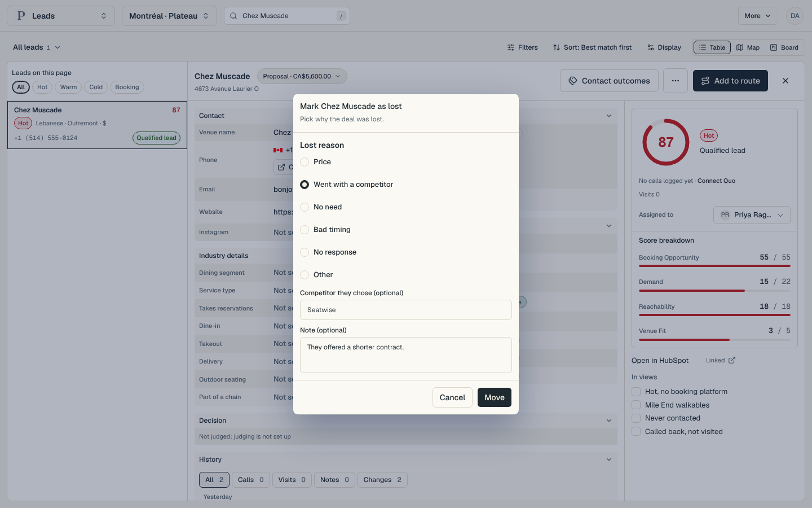Click the search magnifier icon
Viewport: 812px width, 508px height.
pos(233,16)
